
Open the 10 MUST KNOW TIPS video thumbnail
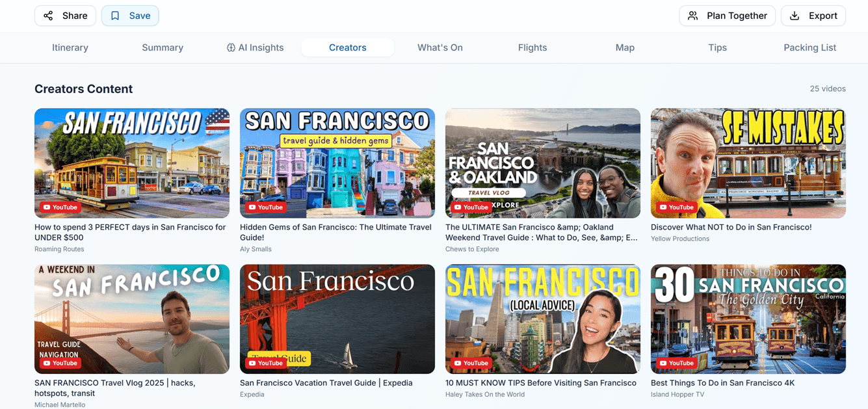click(542, 319)
